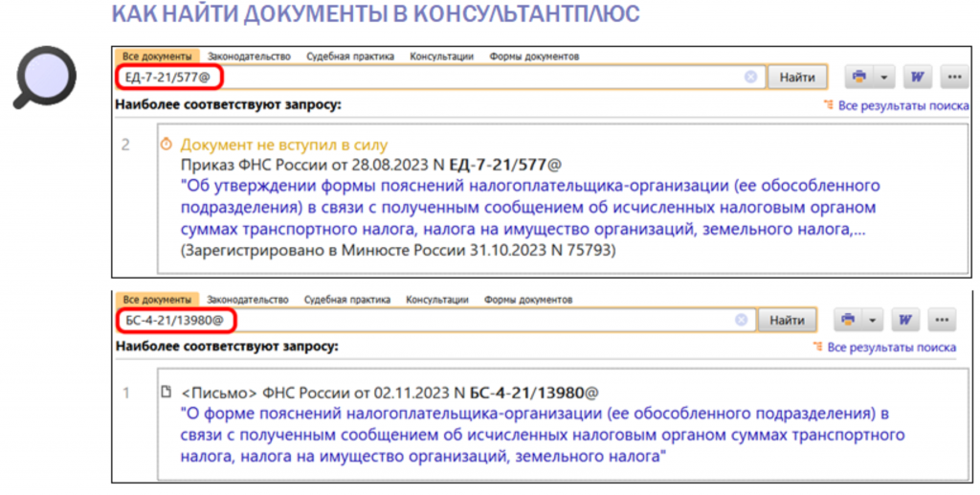Open the three-dots menu in the upper panel
Image resolution: width=980 pixels, height=495 pixels.
[x=954, y=77]
